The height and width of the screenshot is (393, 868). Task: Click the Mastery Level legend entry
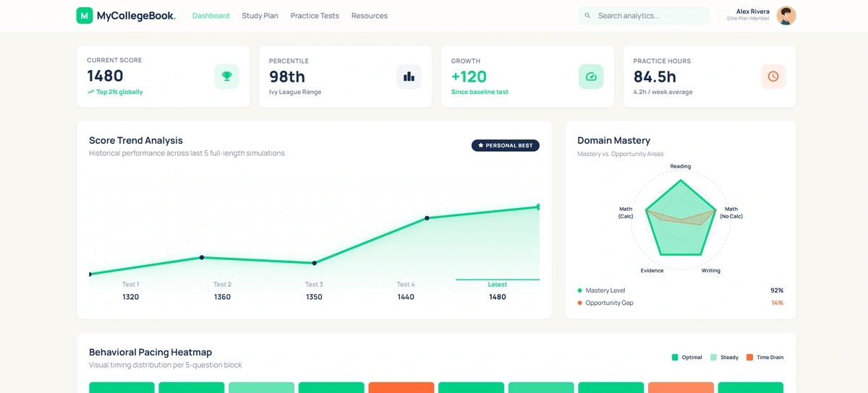605,290
